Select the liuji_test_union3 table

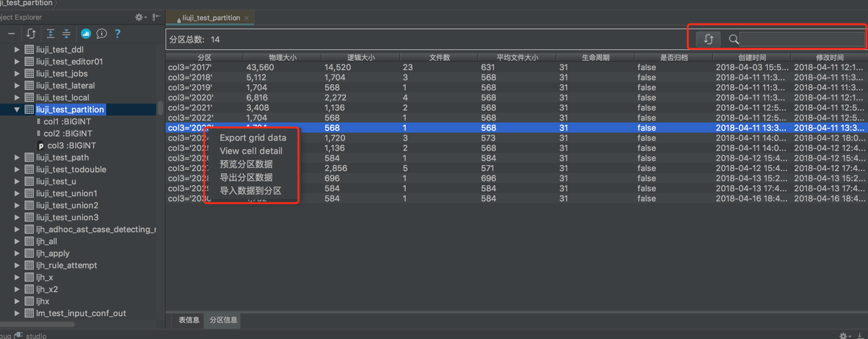pos(67,217)
